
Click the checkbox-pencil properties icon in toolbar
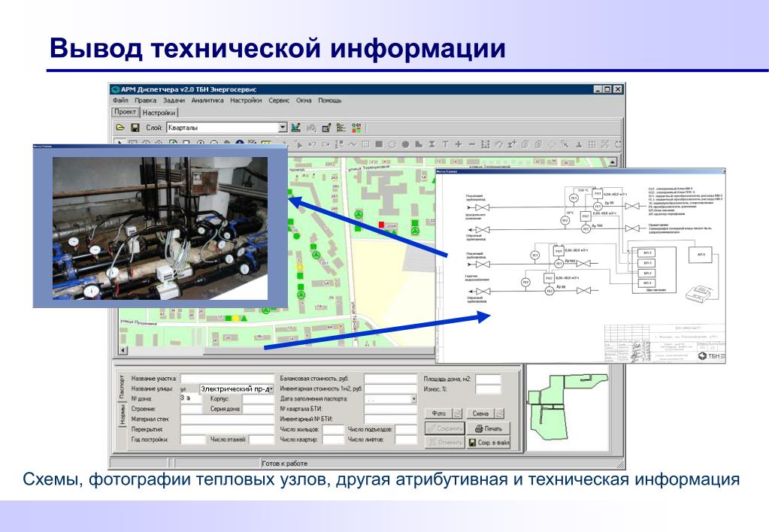click(x=326, y=128)
